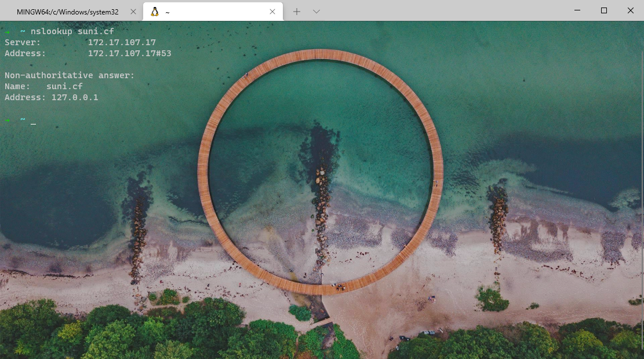Viewport: 644px width, 359px height.
Task: Open the new-tab profile dropdown chevron
Action: 316,12
